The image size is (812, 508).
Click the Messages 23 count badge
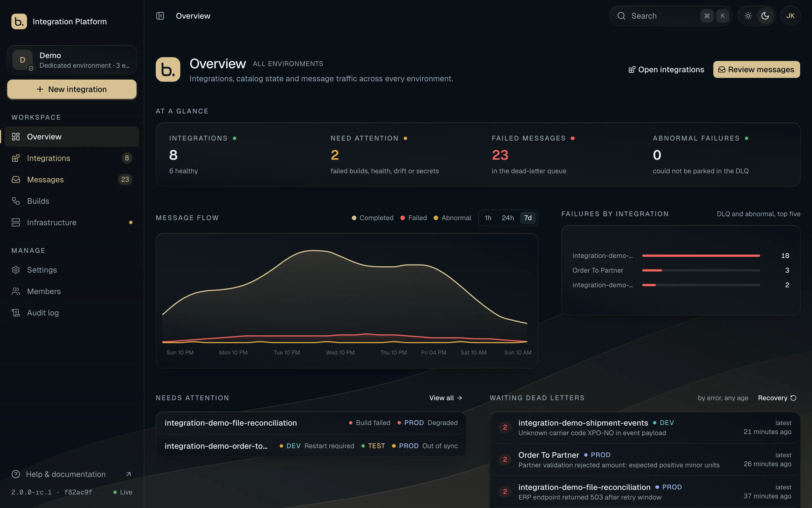125,179
